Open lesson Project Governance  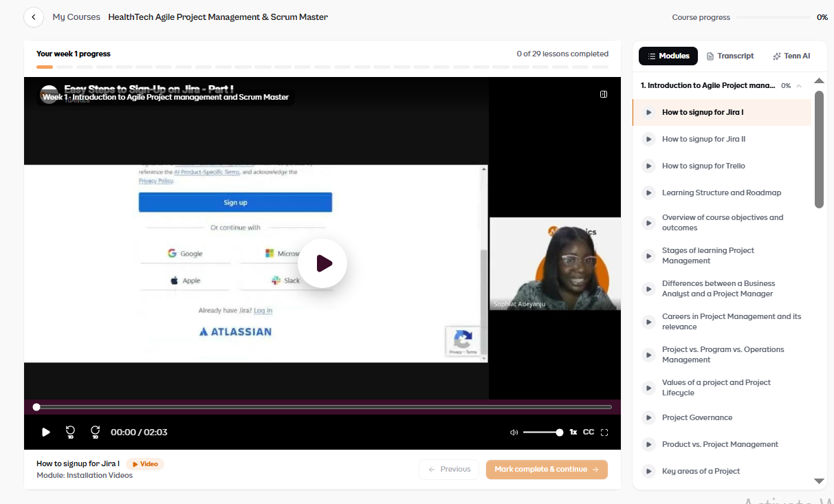pyautogui.click(x=722, y=417)
